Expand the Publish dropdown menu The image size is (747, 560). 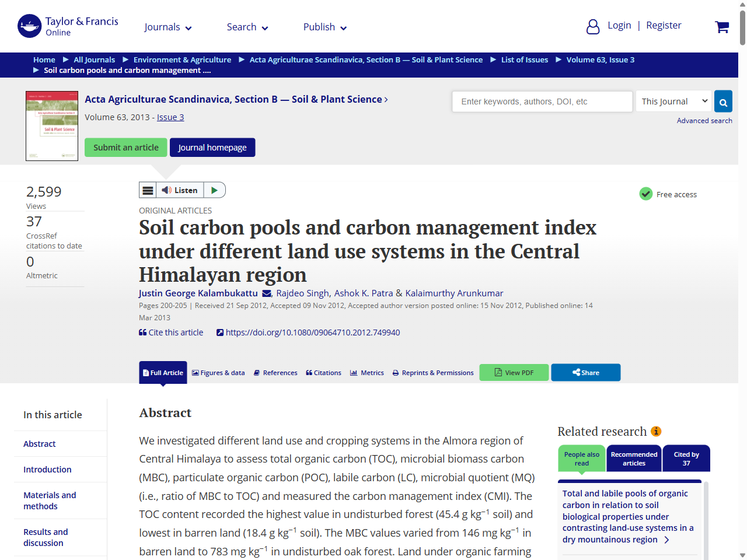coord(325,27)
